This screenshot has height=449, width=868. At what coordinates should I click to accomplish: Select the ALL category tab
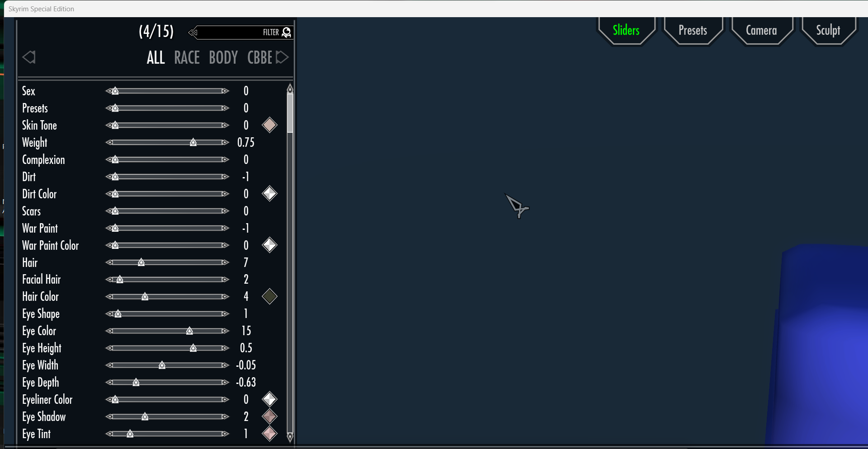(156, 58)
